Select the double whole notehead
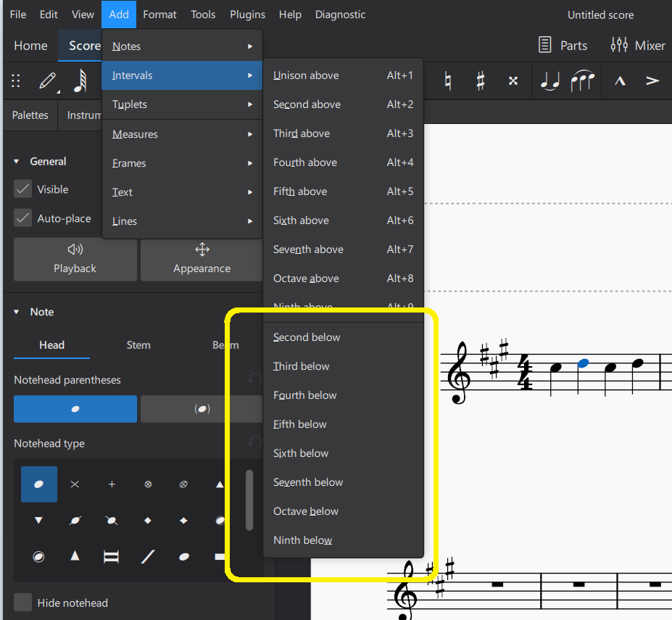 point(112,556)
